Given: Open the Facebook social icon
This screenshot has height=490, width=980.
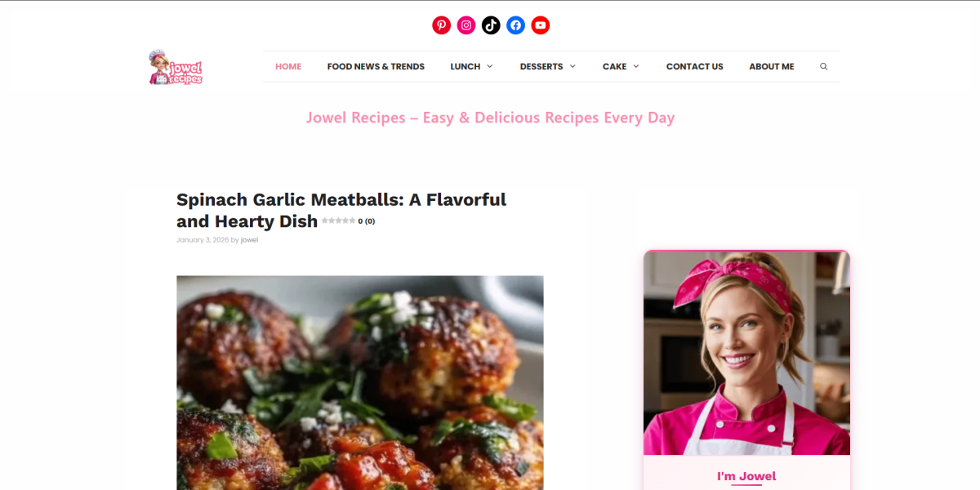Looking at the screenshot, I should coord(515,25).
